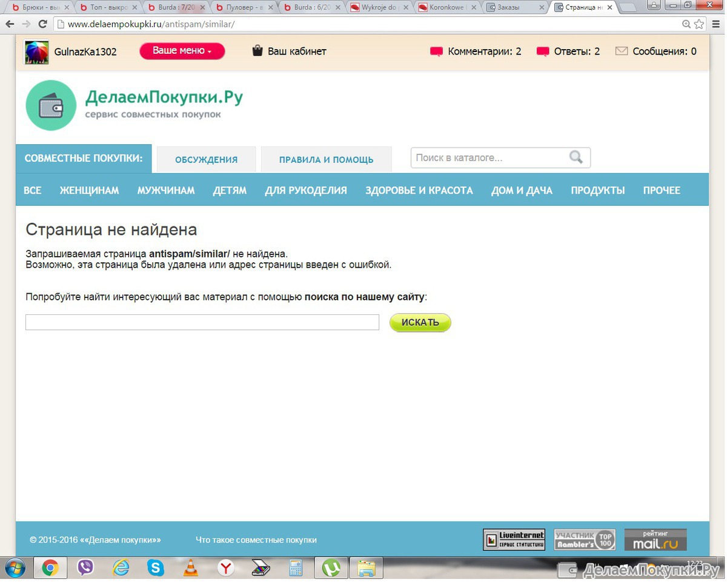Expand the Ваше меню dropdown
727x588 pixels.
pyautogui.click(x=182, y=51)
